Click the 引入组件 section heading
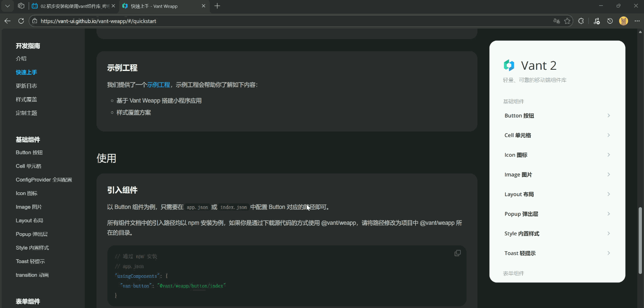The image size is (644, 308). point(123,190)
